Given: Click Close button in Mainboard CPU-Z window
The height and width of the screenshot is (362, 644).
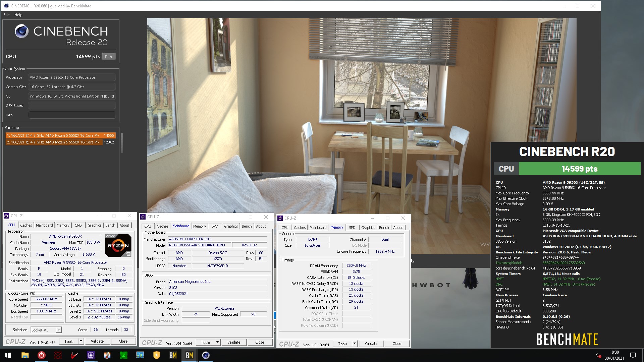Looking at the screenshot, I should [260, 342].
